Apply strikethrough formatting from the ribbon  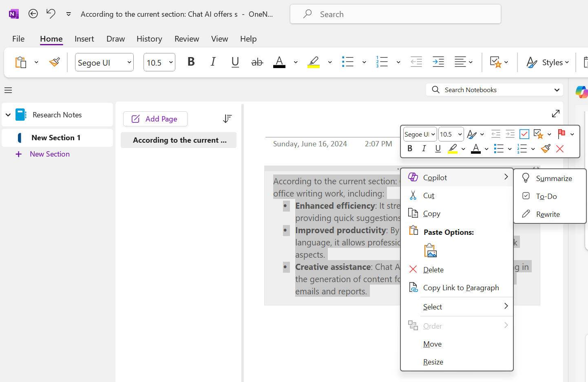[x=257, y=62]
